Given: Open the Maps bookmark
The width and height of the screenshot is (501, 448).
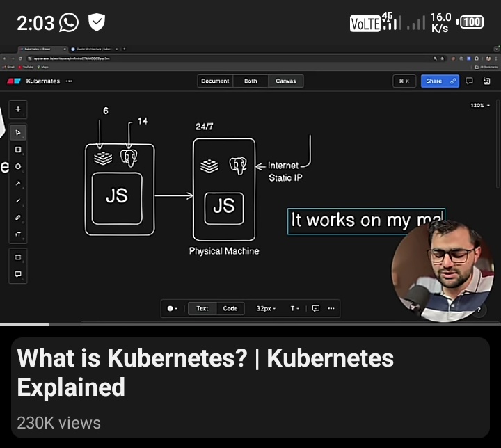Looking at the screenshot, I should click(x=43, y=67).
